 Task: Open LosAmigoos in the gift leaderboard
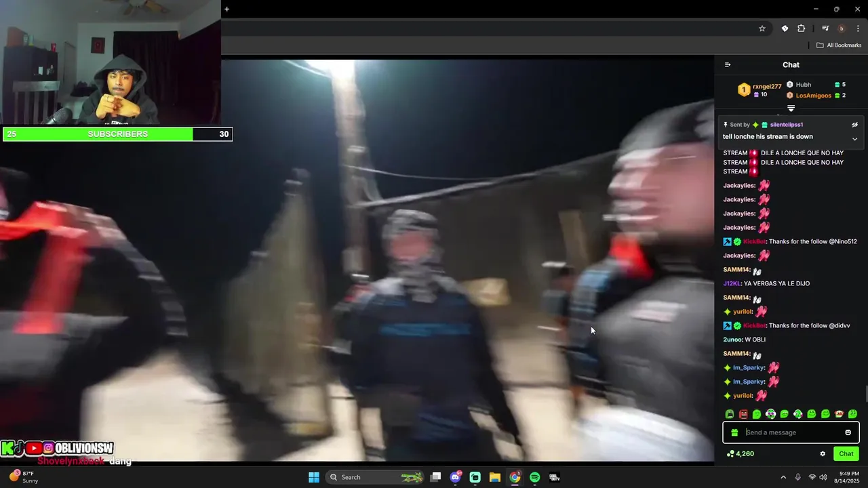(x=813, y=96)
